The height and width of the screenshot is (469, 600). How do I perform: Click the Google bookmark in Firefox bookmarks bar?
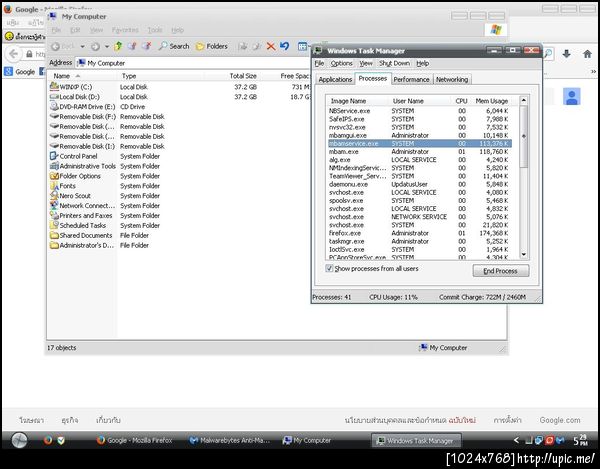tap(20, 72)
